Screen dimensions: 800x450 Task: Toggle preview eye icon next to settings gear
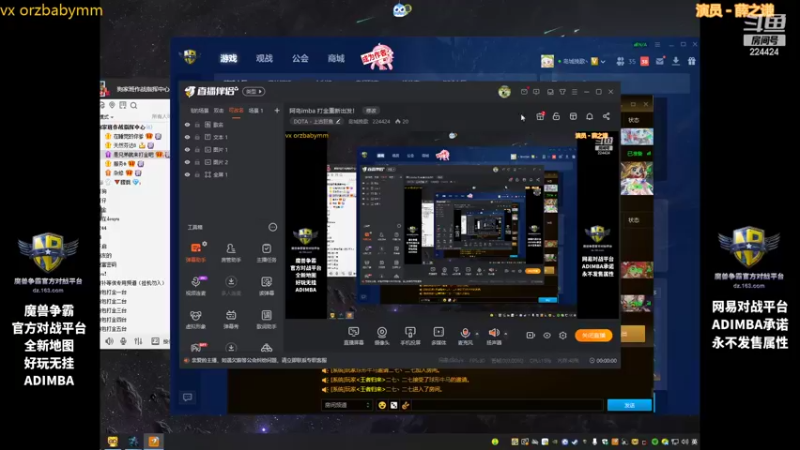tap(547, 335)
